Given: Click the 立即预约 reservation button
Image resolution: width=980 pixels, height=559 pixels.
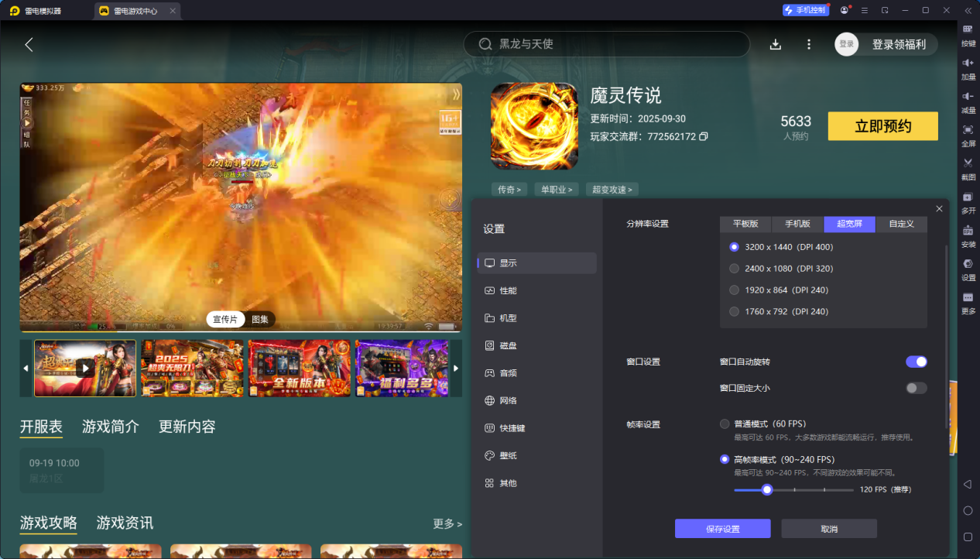Looking at the screenshot, I should (x=882, y=126).
